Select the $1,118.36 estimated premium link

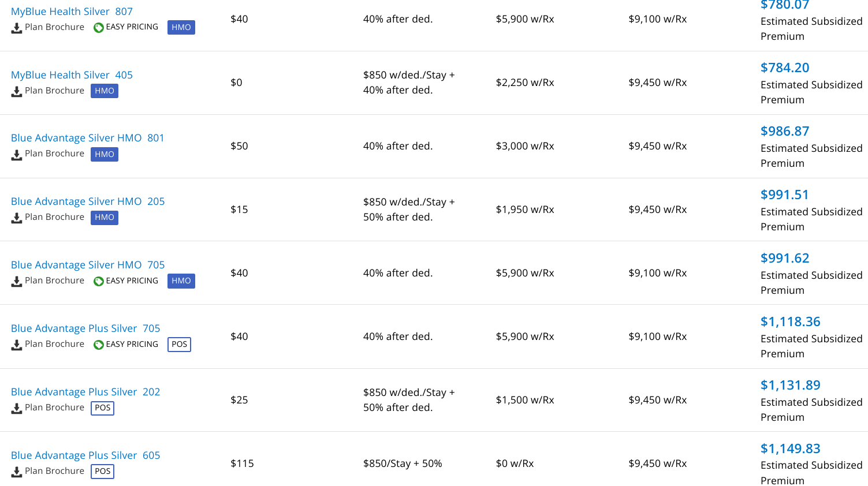[x=790, y=321]
